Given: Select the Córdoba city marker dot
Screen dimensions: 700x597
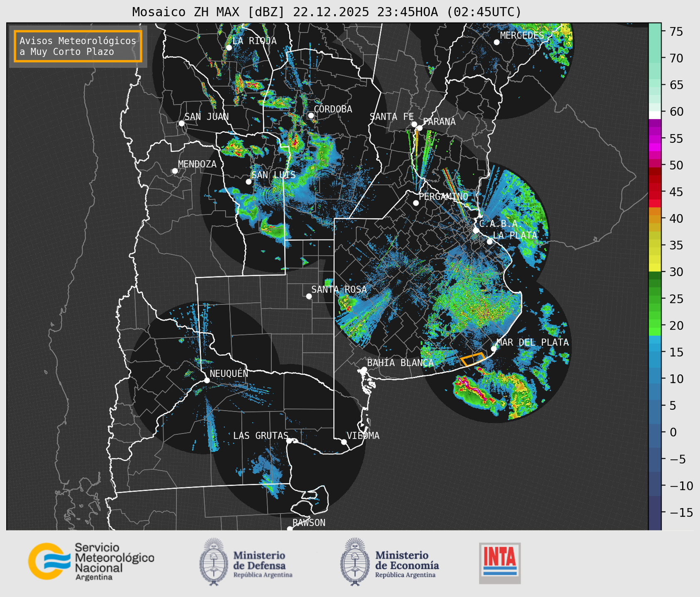Looking at the screenshot, I should pyautogui.click(x=311, y=115).
